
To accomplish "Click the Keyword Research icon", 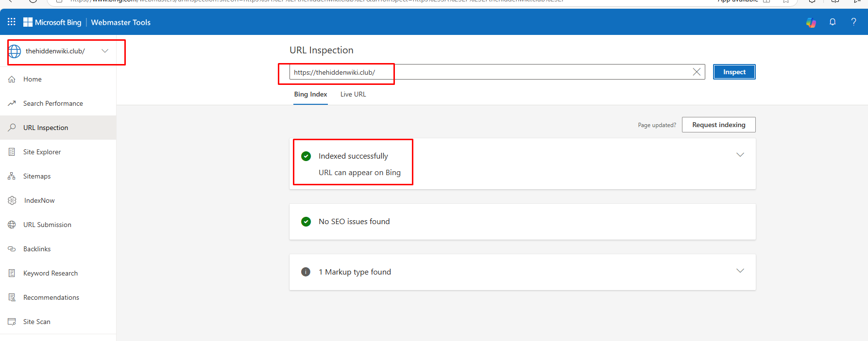I will [12, 273].
